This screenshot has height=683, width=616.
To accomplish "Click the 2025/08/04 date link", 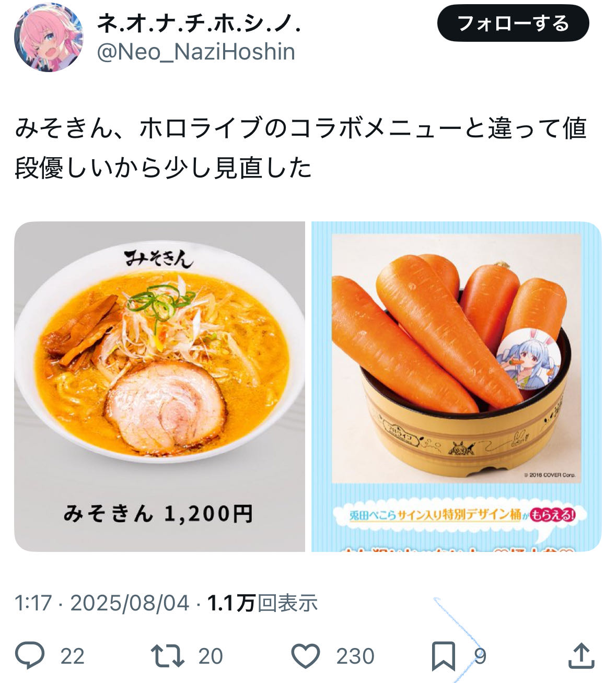I will [130, 603].
